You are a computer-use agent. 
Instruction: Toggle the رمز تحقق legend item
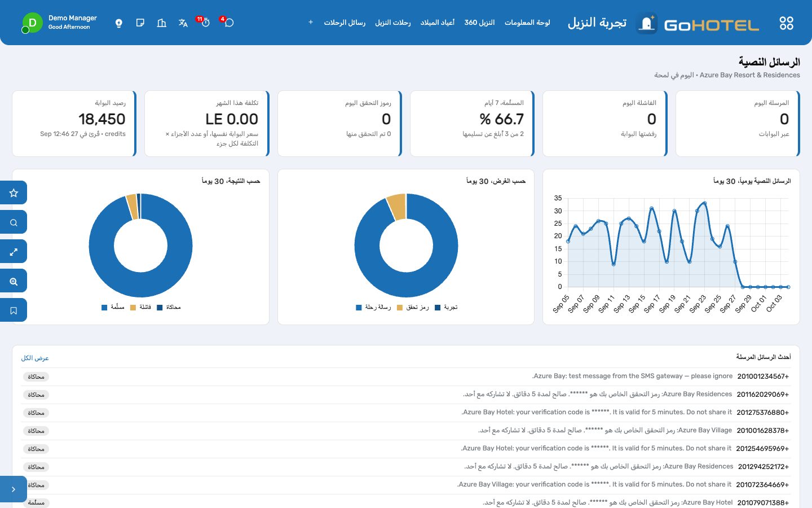tap(413, 307)
